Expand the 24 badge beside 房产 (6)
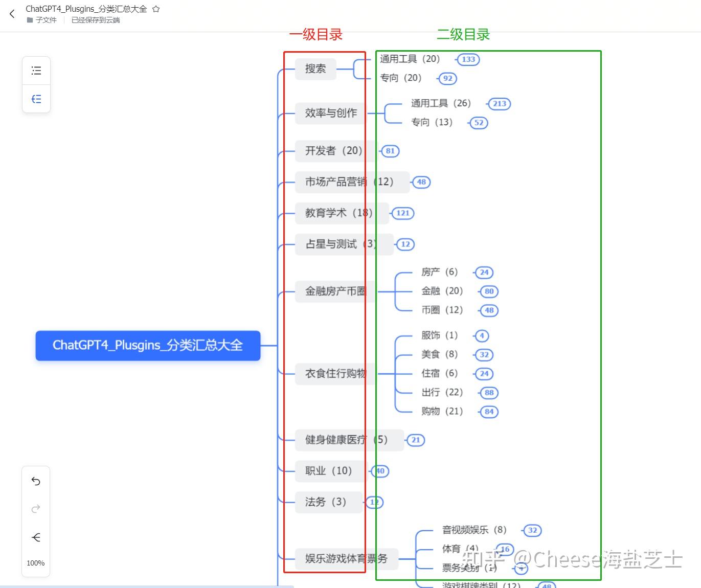Image resolution: width=701 pixels, height=588 pixels. coord(484,273)
